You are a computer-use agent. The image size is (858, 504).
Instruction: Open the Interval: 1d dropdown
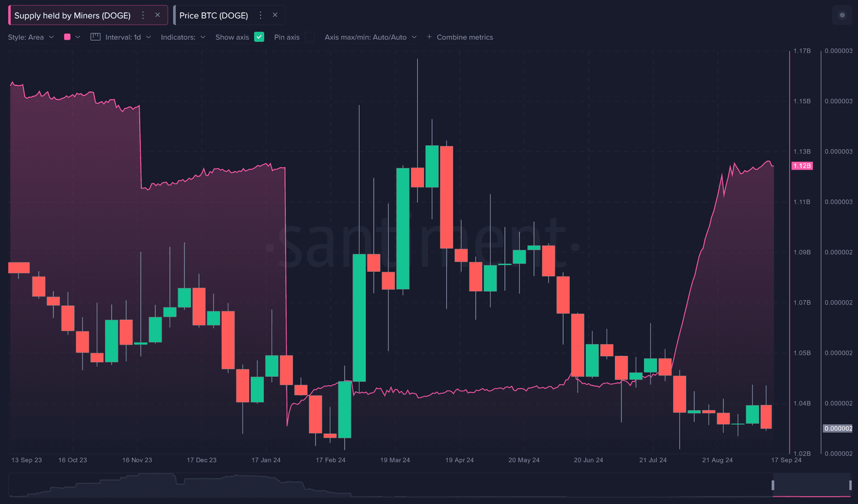[128, 37]
